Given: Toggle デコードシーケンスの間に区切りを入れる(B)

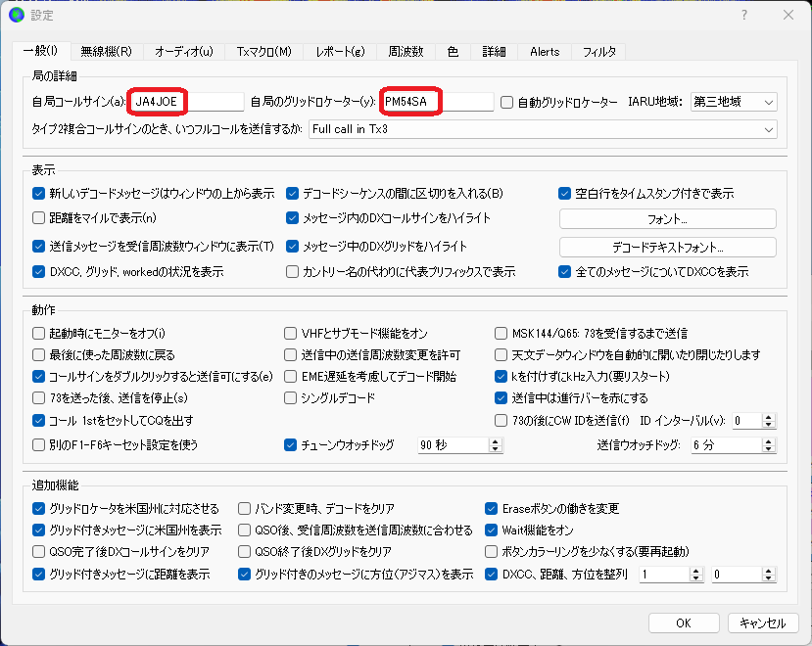Looking at the screenshot, I should click(x=292, y=194).
